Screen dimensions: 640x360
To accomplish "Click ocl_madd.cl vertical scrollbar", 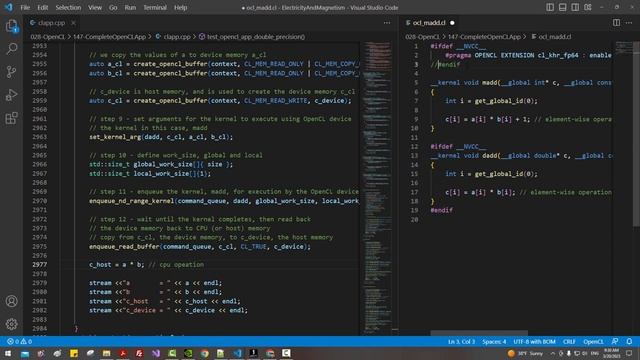I will [636, 134].
